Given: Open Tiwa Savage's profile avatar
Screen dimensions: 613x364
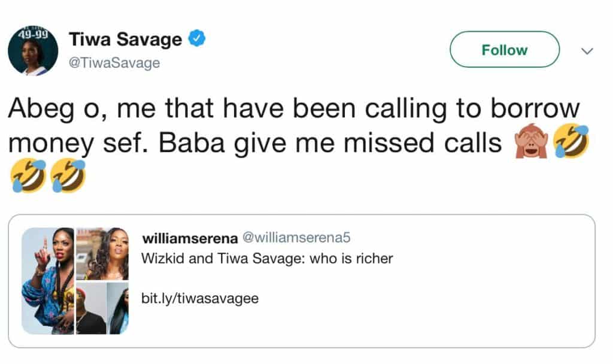Looking at the screenshot, I should [x=33, y=50].
